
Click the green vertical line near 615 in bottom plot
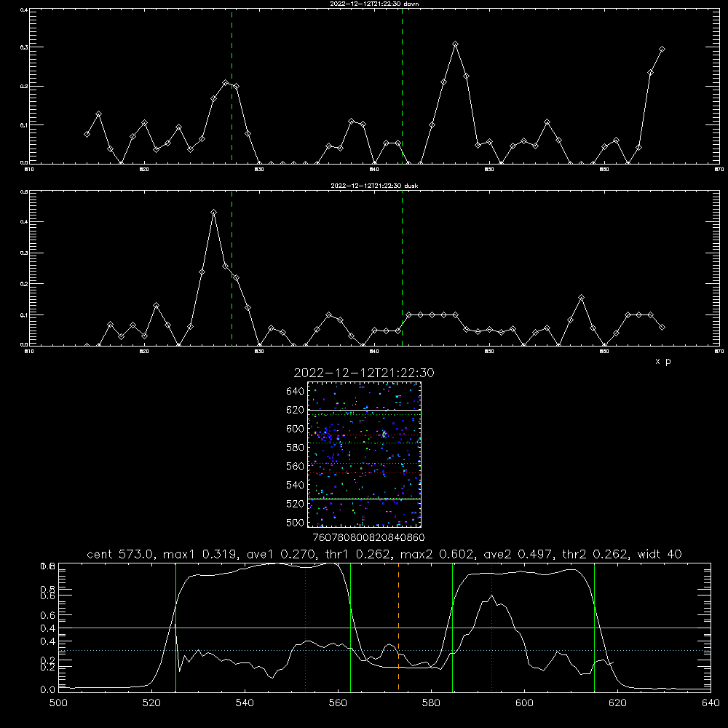click(594, 627)
